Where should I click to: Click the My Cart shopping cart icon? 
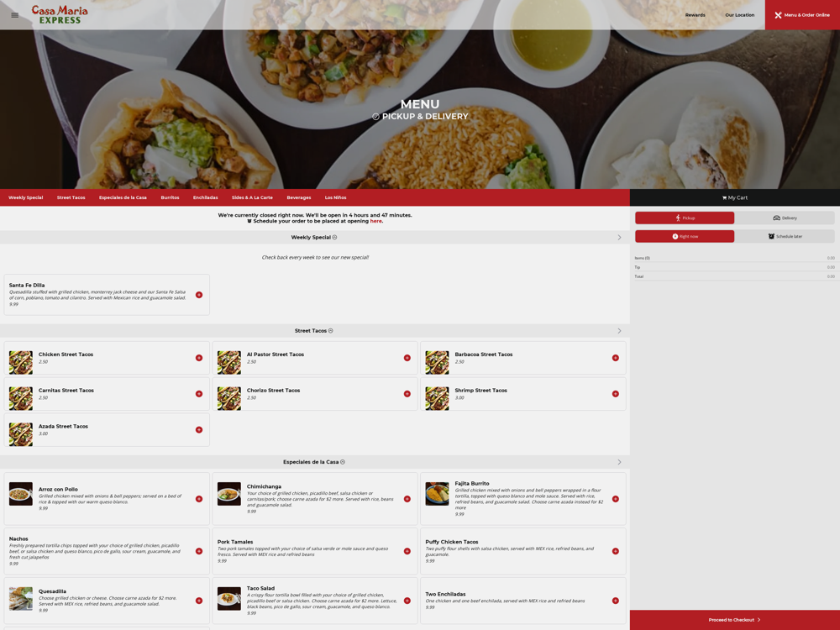[x=724, y=197]
